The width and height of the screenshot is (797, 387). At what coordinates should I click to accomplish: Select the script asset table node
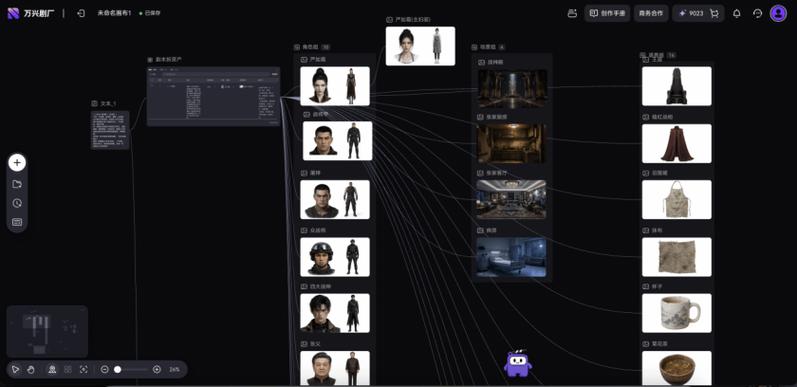(213, 96)
